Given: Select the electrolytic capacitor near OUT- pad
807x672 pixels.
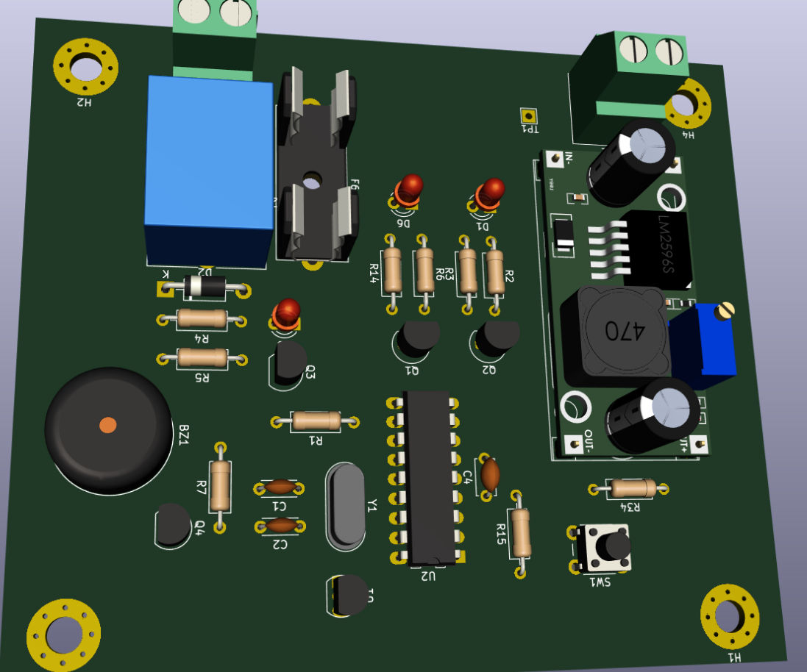Looking at the screenshot, I should [x=651, y=415].
